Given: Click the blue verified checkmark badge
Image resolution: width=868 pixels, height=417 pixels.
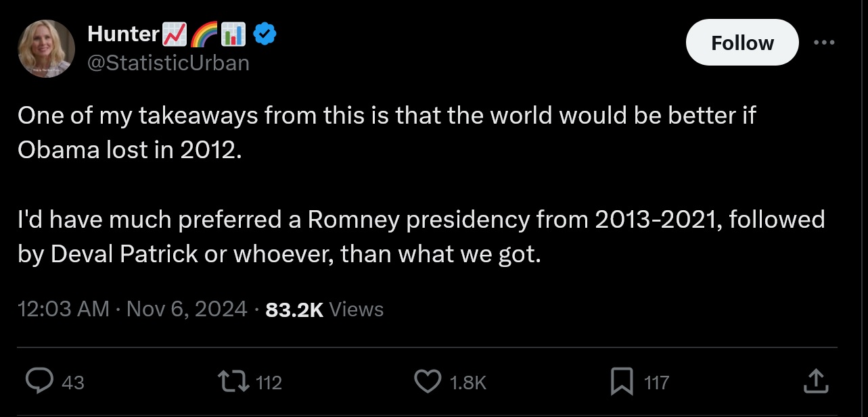Looking at the screenshot, I should point(263,34).
